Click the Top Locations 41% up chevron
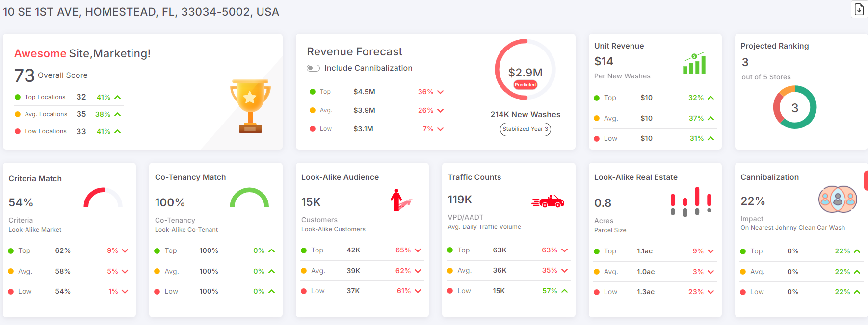Screen dimensions: 868x325 click(x=118, y=97)
